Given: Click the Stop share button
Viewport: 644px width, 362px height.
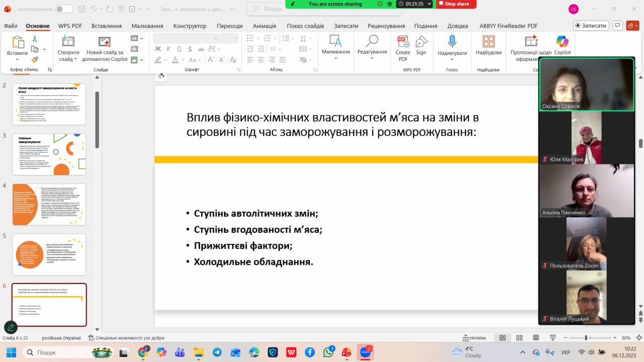Looking at the screenshot, I should (x=456, y=4).
